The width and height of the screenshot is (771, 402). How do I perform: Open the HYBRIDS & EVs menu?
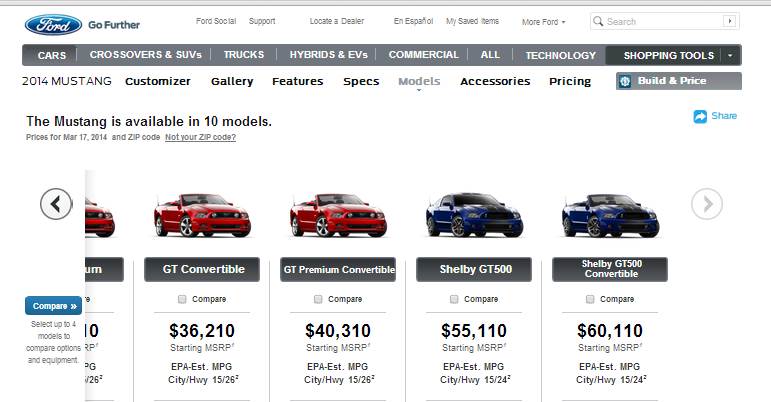(x=328, y=55)
